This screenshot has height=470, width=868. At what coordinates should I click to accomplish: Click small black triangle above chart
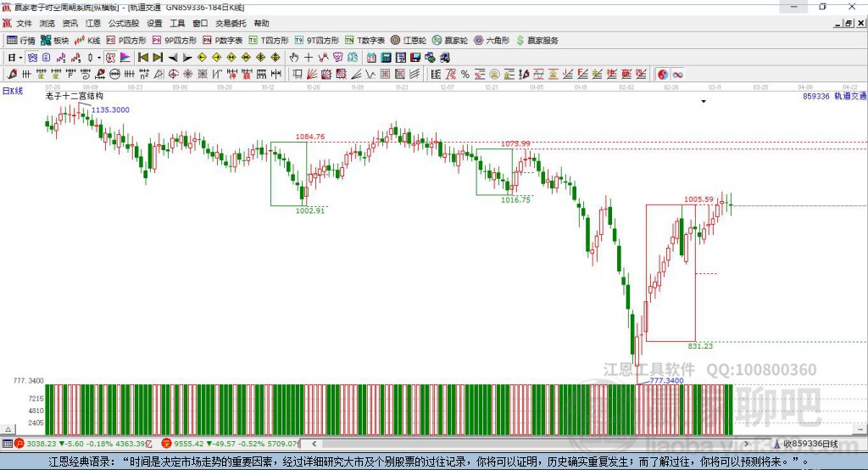[x=704, y=102]
